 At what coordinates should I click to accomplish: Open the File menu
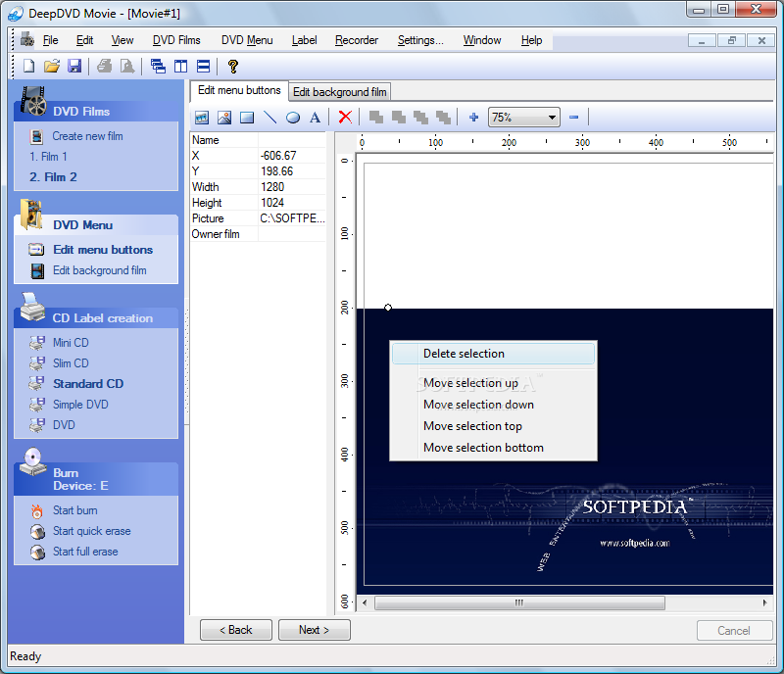51,40
